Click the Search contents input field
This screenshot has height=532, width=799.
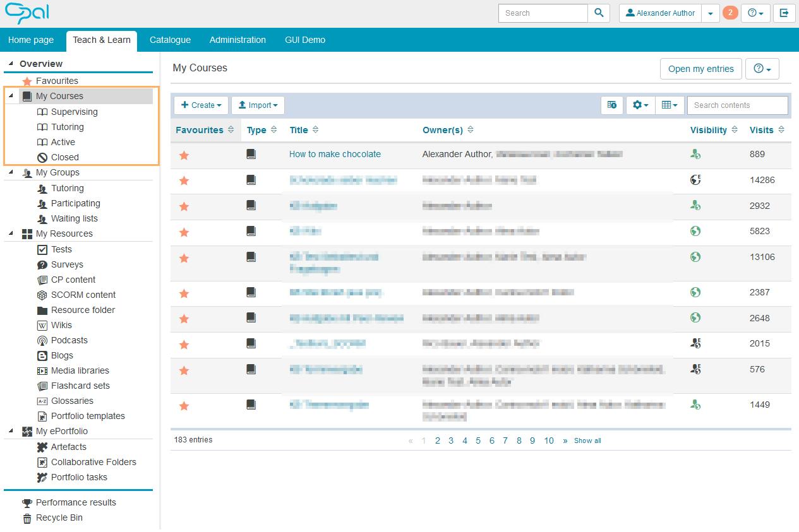tap(737, 105)
